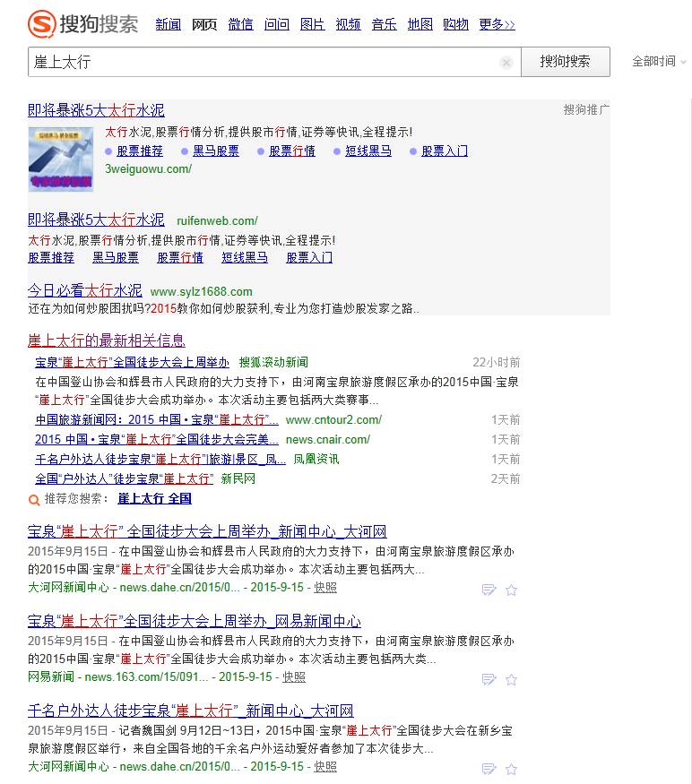The image size is (692, 784).
Task: Click the Sogou logo
Action: 83,23
